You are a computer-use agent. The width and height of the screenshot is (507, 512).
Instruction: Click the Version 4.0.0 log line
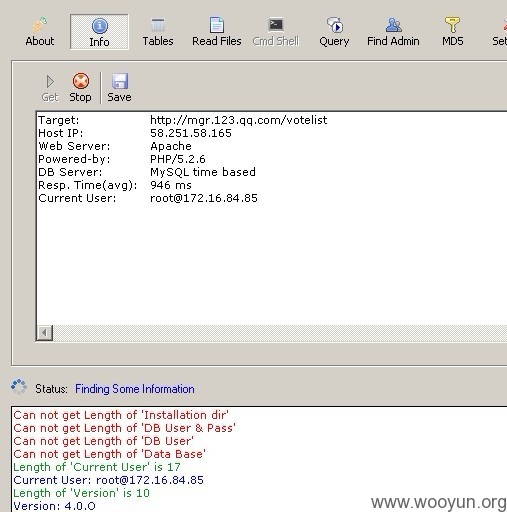54,506
